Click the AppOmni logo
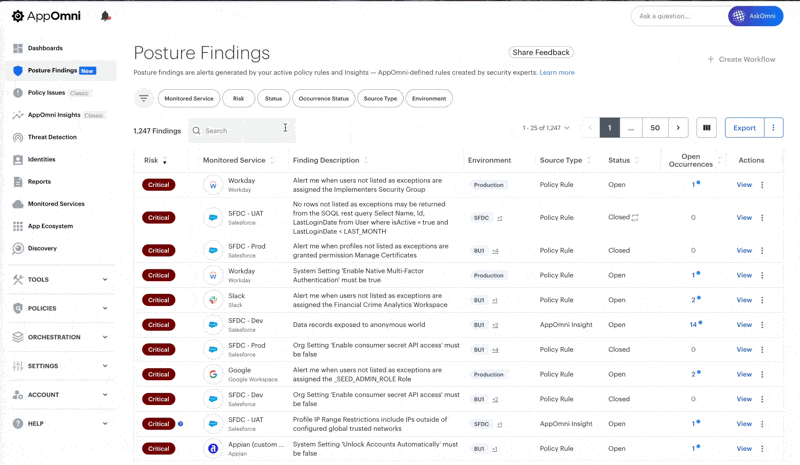 (46, 16)
